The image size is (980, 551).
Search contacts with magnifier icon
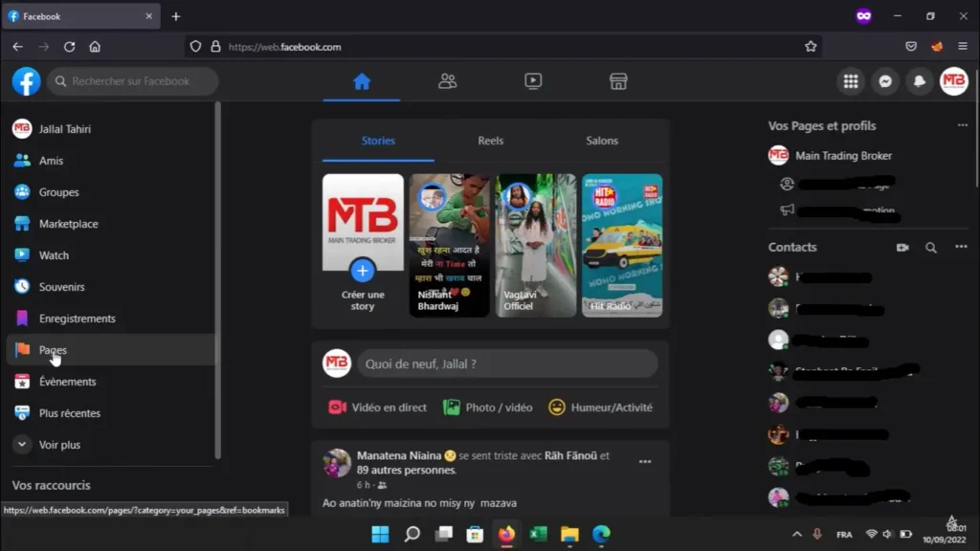(x=930, y=248)
